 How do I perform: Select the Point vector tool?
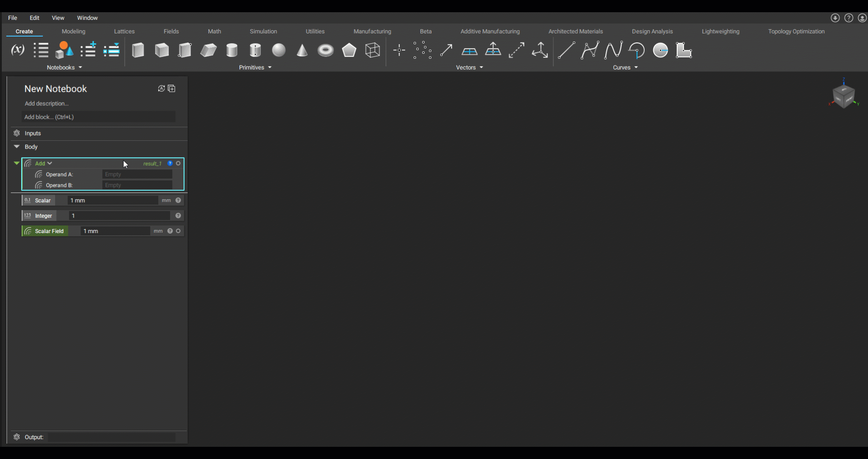coord(399,50)
